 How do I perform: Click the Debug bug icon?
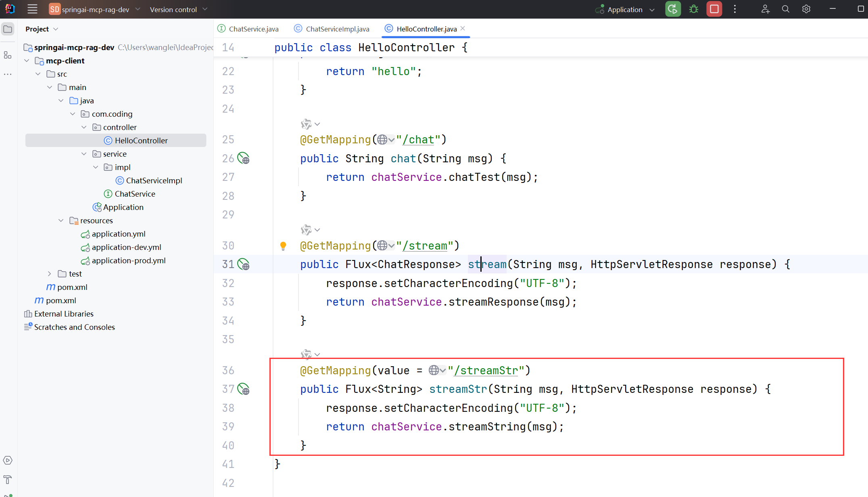(694, 9)
